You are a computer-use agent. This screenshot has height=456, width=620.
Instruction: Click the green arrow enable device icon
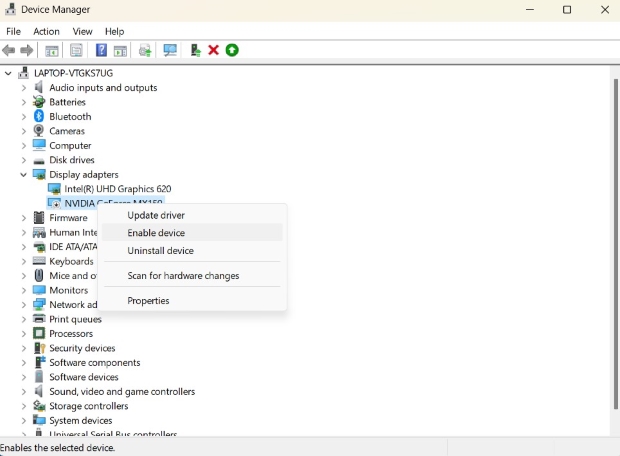(x=232, y=50)
